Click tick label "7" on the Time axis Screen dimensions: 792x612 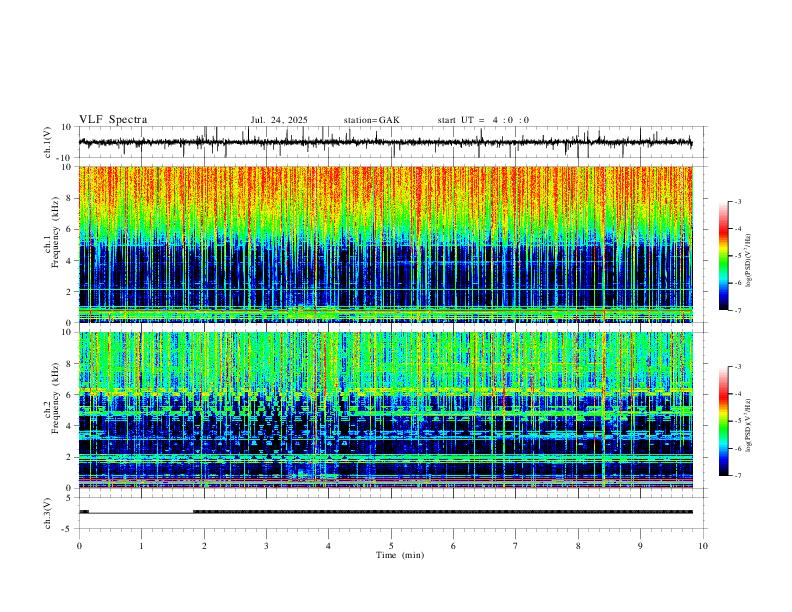coord(516,546)
